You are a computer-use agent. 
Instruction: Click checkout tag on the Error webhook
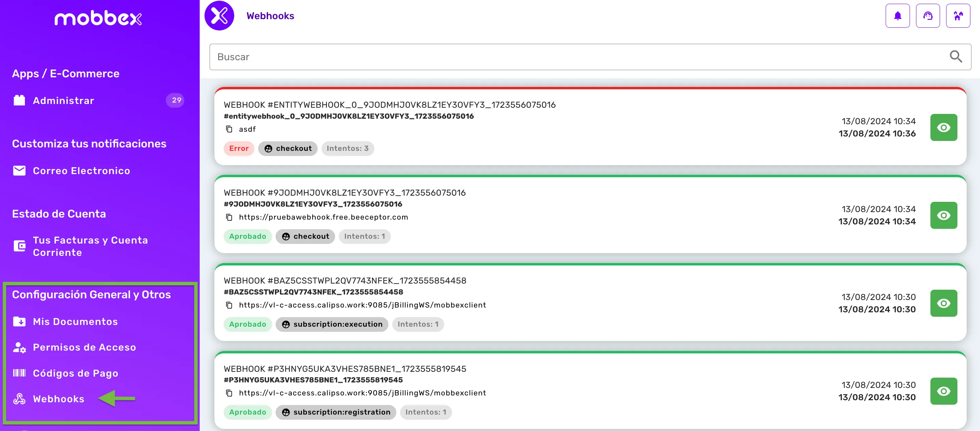tap(288, 148)
